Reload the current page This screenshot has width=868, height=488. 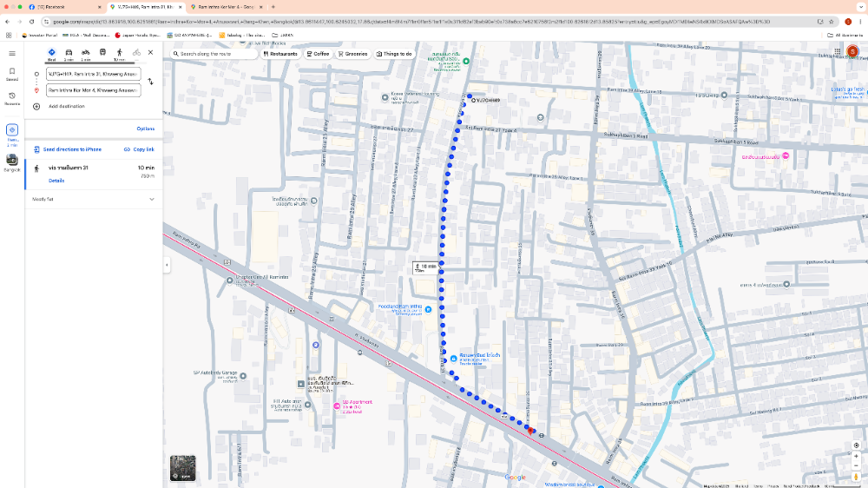click(x=31, y=22)
